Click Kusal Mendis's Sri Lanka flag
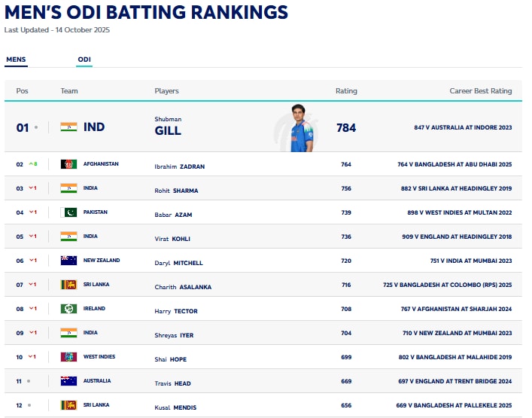This screenshot has width=532, height=418. click(68, 405)
